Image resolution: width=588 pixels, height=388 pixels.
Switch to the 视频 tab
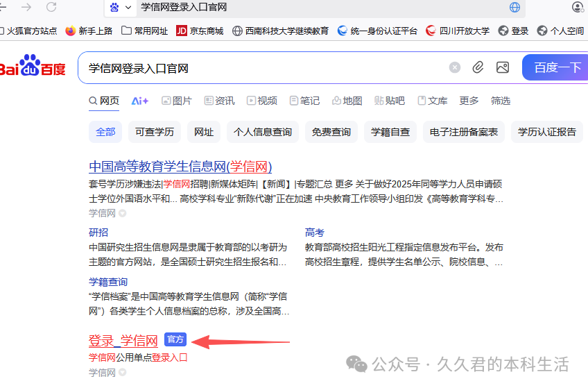click(x=261, y=101)
